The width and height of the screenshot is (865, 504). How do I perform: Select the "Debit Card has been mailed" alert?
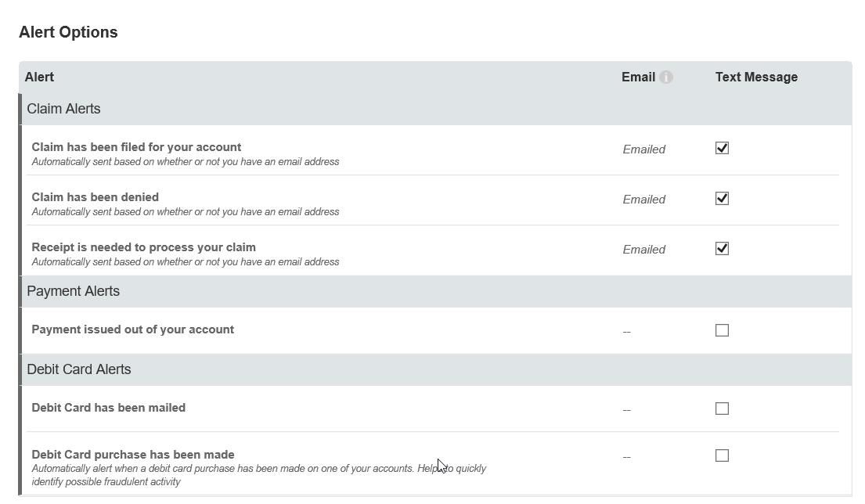tap(108, 408)
